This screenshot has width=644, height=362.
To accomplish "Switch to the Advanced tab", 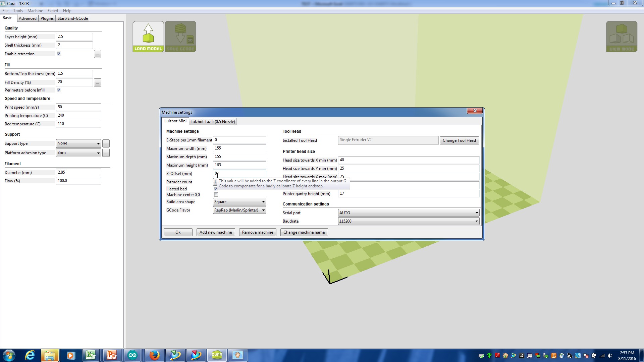I will 28,18.
